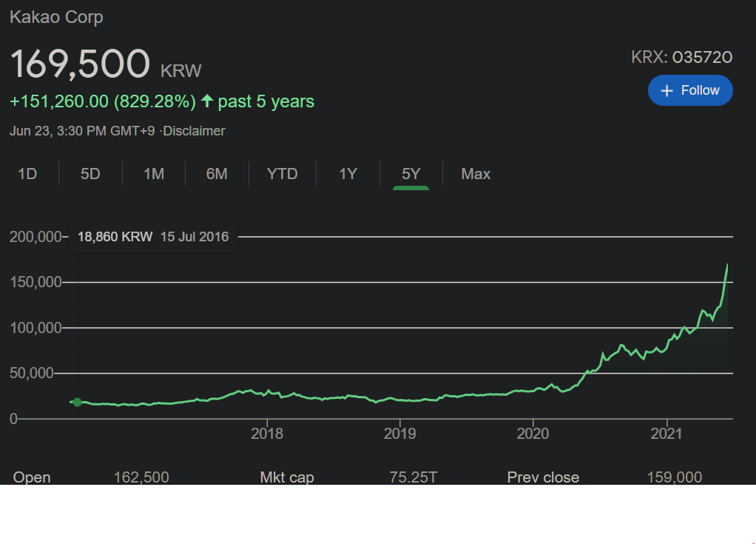
Task: Click the green dot marker on chart
Action: pos(77,403)
